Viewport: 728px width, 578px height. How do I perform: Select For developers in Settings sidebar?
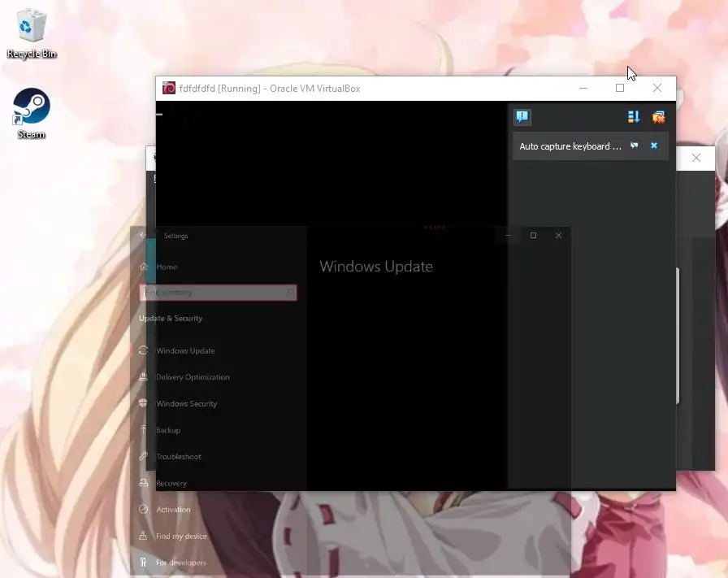coord(180,563)
